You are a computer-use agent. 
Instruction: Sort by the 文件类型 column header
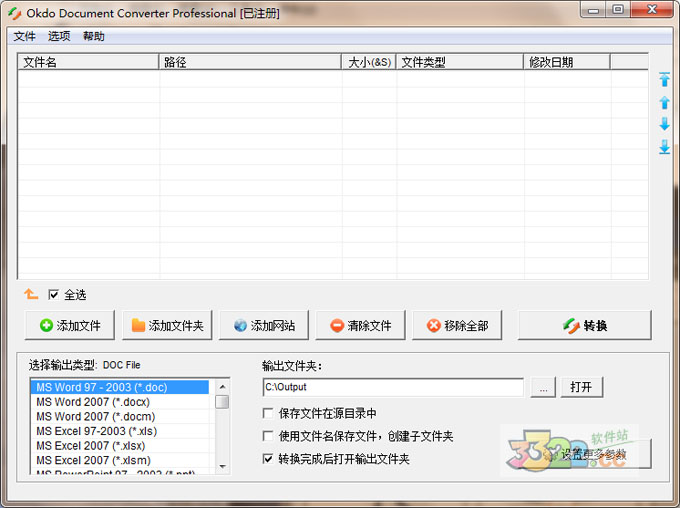tap(460, 62)
